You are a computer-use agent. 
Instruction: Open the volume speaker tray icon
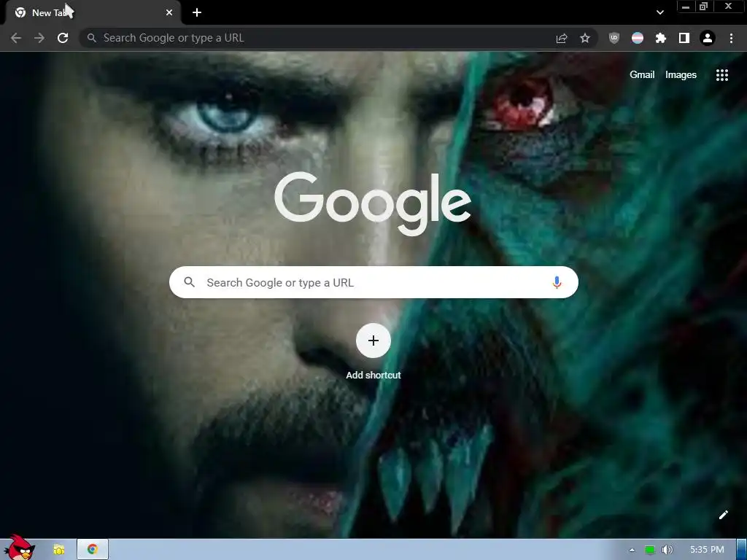pyautogui.click(x=667, y=550)
